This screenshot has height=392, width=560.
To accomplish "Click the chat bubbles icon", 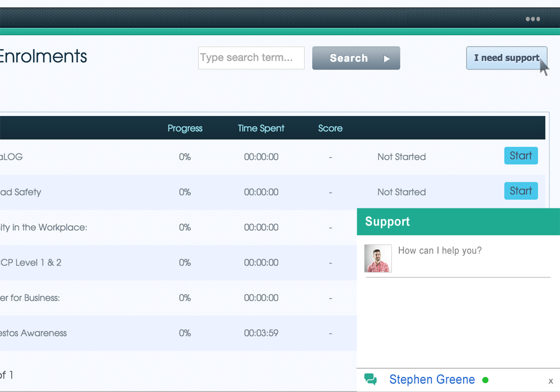I will (x=370, y=380).
